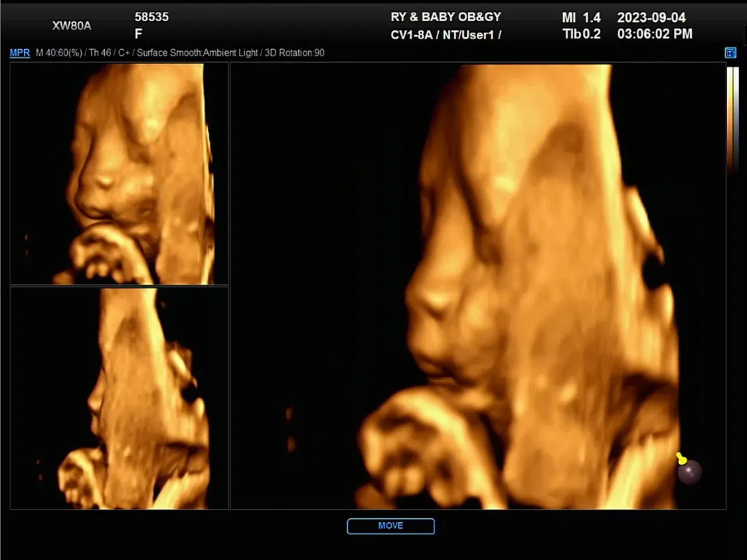This screenshot has width=747, height=560.
Task: Click the RY & BABY OB&GY text
Action: pyautogui.click(x=446, y=17)
